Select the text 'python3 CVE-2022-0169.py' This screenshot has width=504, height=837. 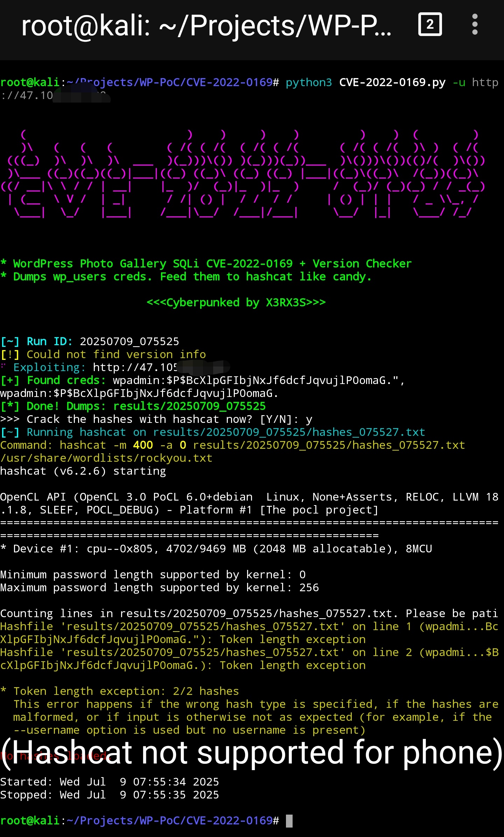pyautogui.click(x=365, y=83)
